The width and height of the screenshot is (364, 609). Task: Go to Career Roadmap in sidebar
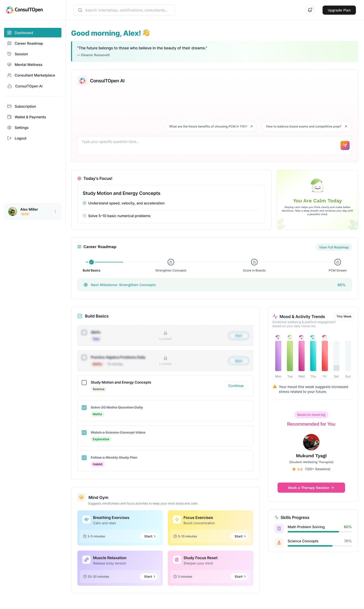pos(33,43)
